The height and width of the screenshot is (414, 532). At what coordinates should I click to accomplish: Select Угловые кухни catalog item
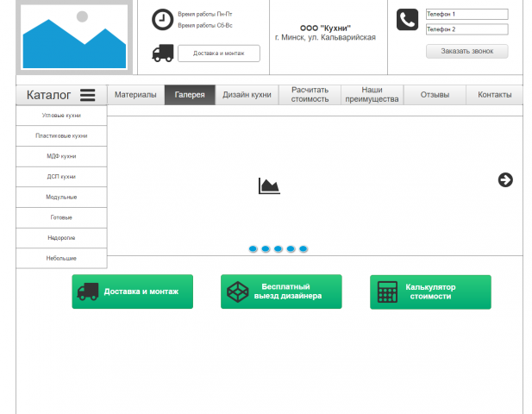pyautogui.click(x=61, y=116)
